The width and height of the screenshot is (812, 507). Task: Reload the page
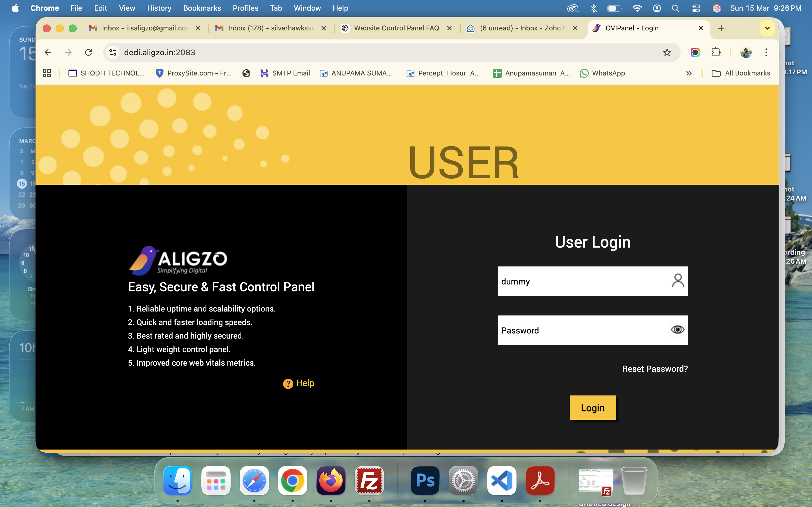(x=89, y=52)
